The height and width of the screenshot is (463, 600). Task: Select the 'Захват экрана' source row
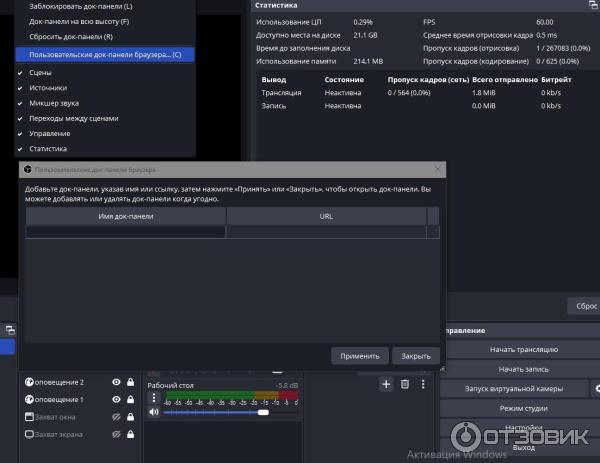click(x=80, y=434)
